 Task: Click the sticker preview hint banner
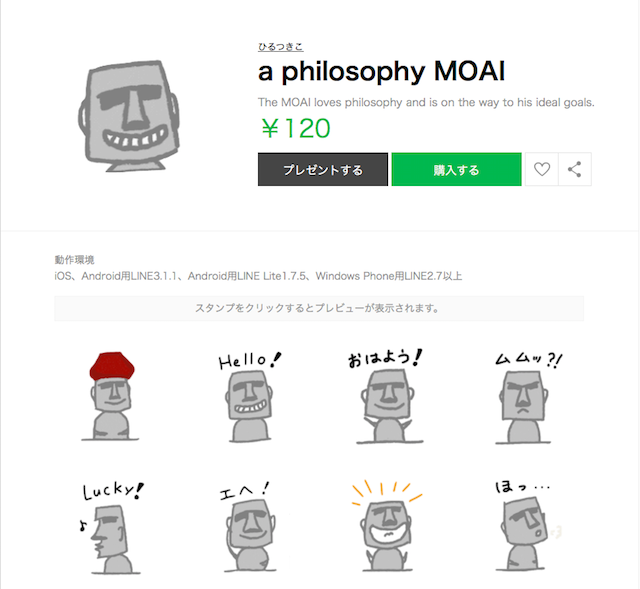pos(319,308)
